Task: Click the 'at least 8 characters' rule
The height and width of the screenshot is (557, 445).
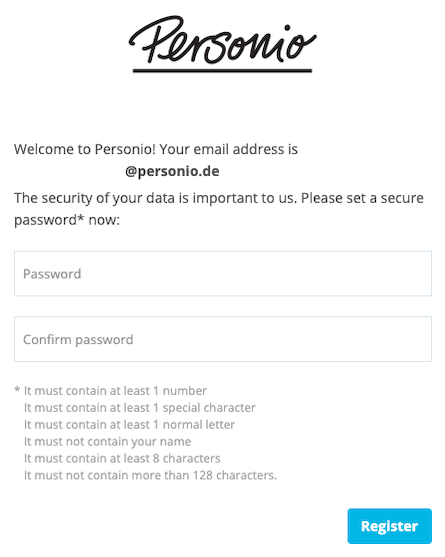Action: 122,458
